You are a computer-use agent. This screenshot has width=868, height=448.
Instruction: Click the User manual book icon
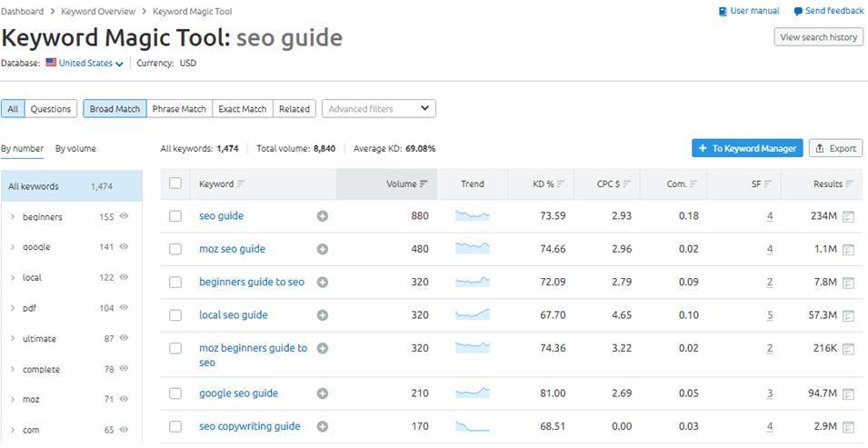click(x=723, y=11)
